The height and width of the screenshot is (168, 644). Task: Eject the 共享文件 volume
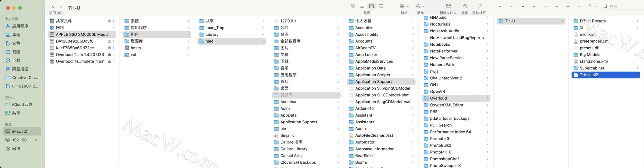(x=109, y=21)
